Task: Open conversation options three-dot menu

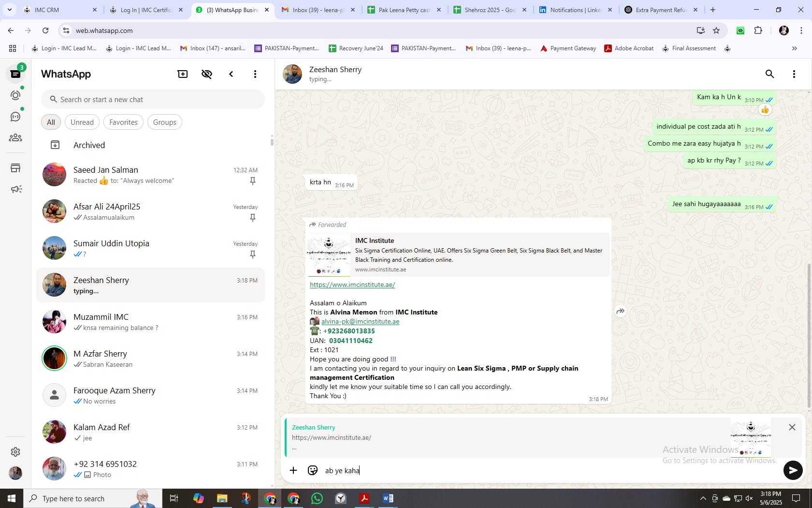Action: [x=794, y=74]
